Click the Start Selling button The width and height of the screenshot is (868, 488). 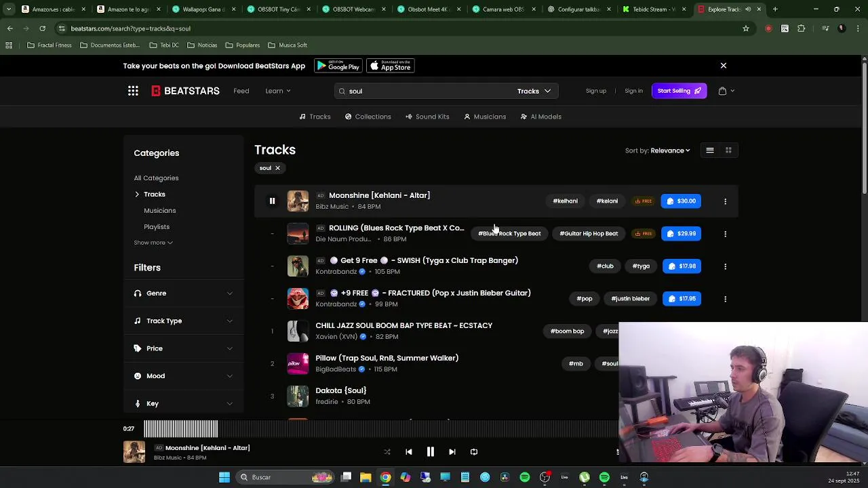tap(679, 91)
